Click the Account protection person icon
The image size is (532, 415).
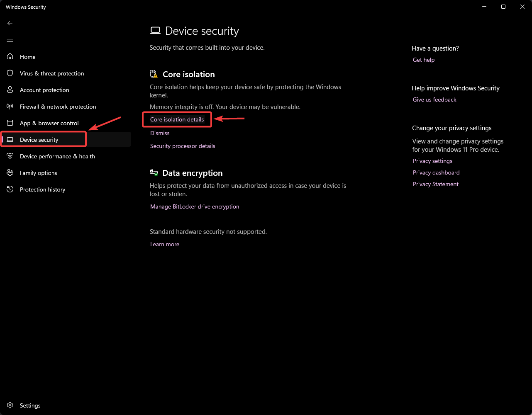[x=10, y=90]
